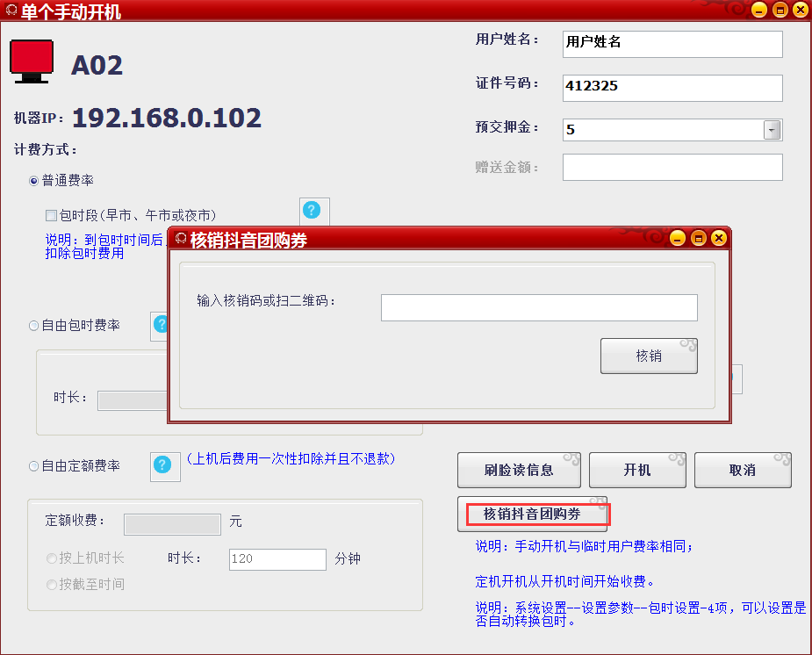Select the 普通费率 radio button

coord(34,181)
